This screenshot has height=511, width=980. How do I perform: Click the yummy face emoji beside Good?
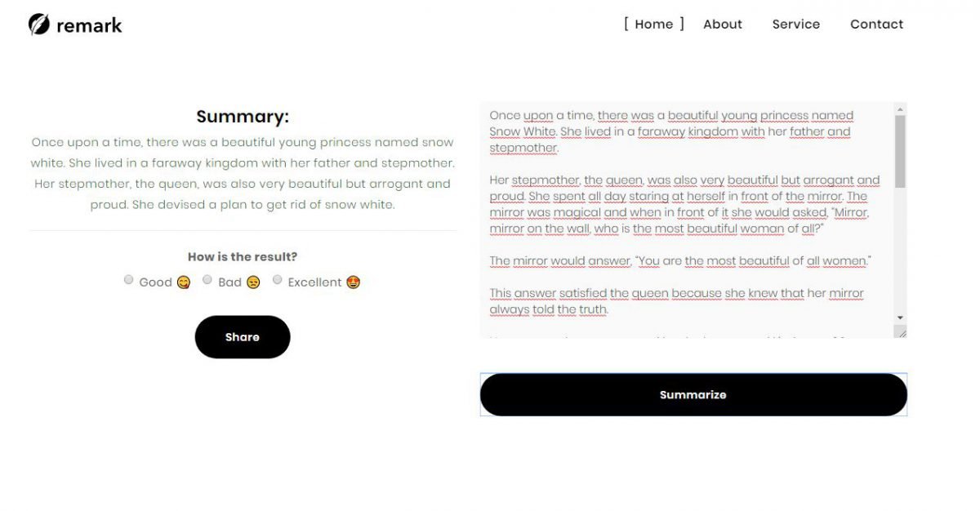tap(183, 282)
